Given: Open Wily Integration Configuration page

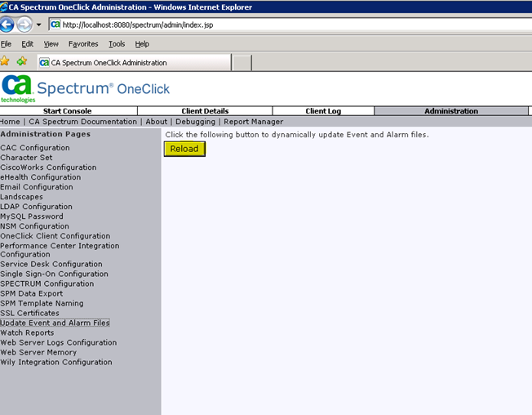Looking at the screenshot, I should pos(56,363).
